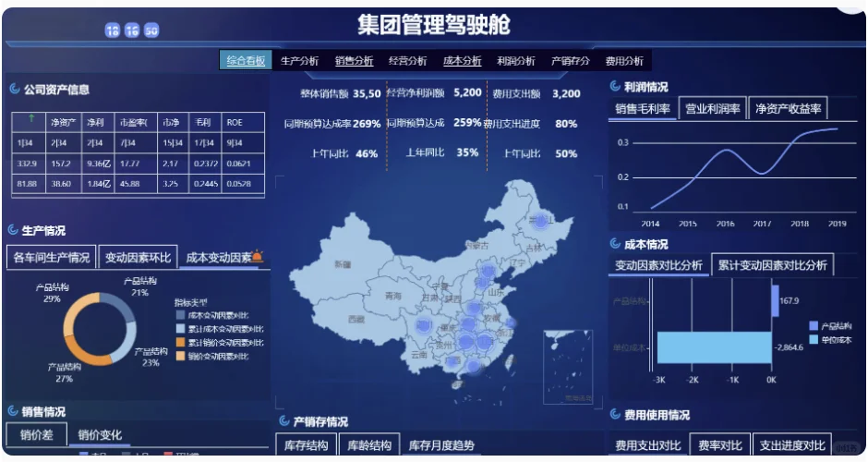Click the donut segment labeled 21%
Image resolution: width=868 pixels, height=462 pixels.
click(x=121, y=305)
